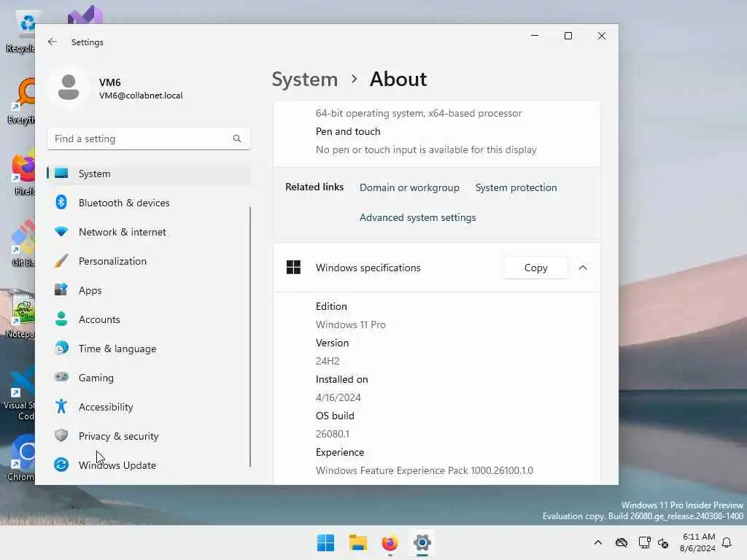Click the Windows logo next to Windows specifications
The image size is (747, 560).
(293, 267)
